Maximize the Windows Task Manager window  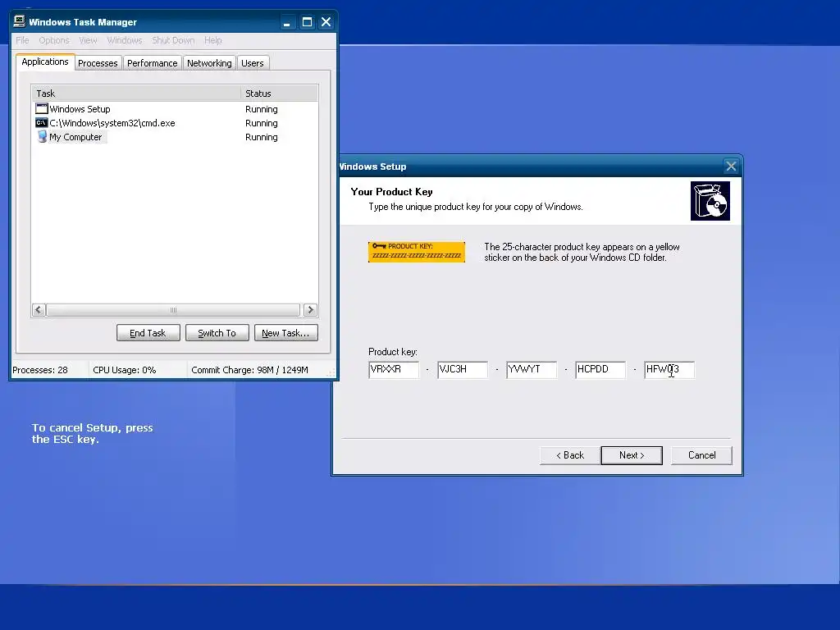click(307, 22)
